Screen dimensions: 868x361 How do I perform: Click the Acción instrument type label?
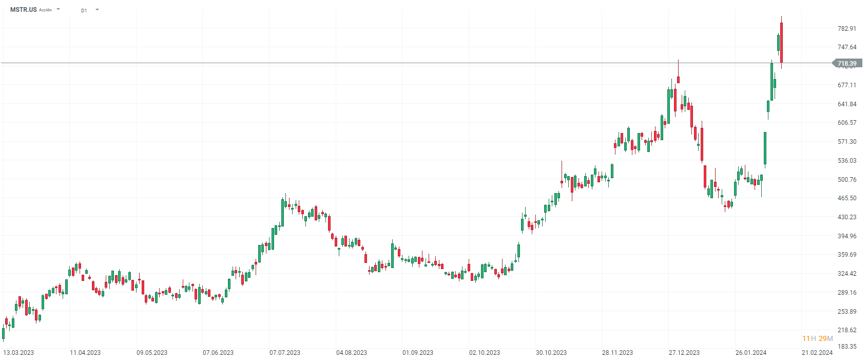point(46,10)
